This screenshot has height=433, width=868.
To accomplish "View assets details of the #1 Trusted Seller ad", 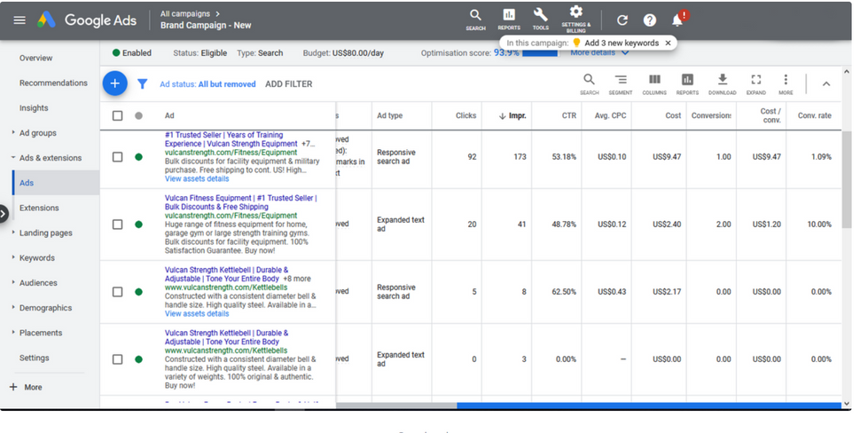I will [197, 179].
